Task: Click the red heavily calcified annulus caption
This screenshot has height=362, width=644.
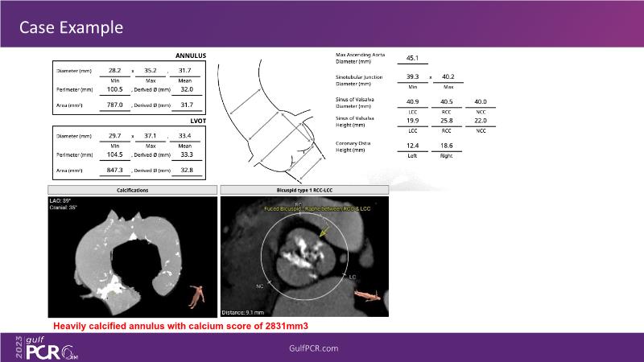Action: (x=181, y=326)
